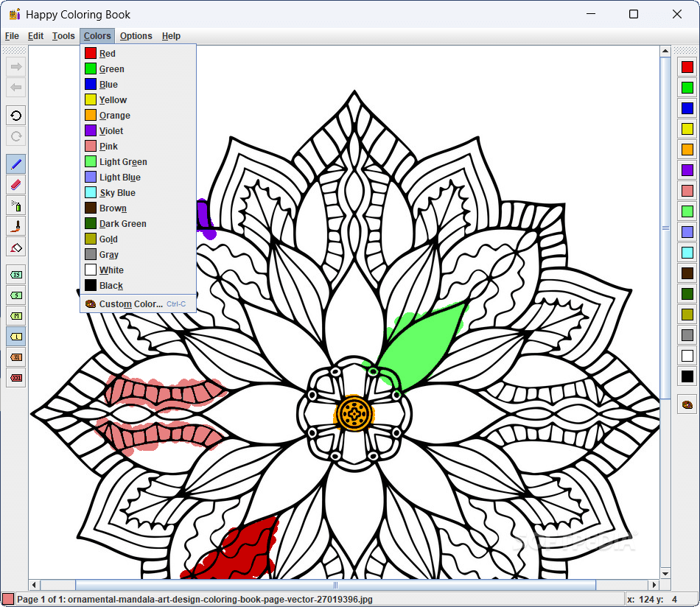
Task: Select the Paintbrush tool
Action: [16, 226]
